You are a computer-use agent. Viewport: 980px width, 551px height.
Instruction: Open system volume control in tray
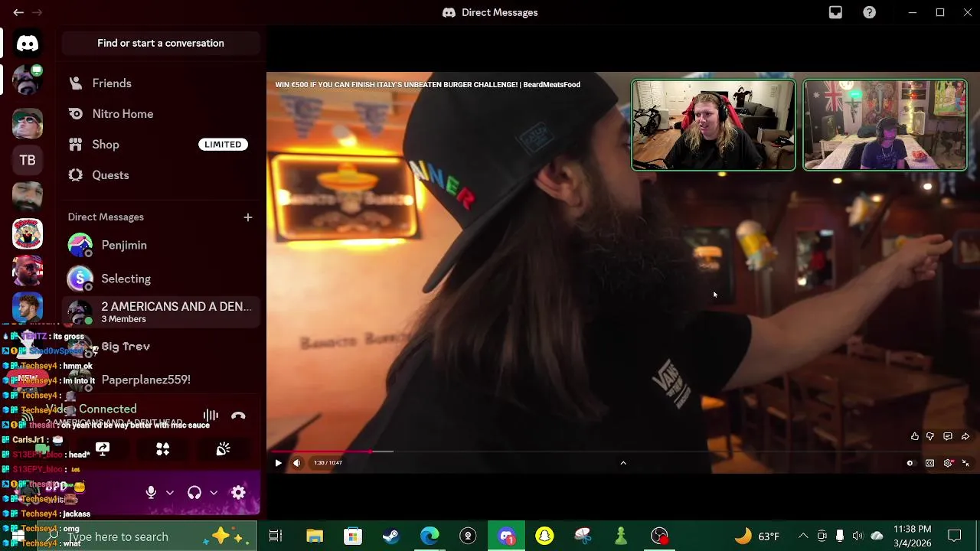coord(857,536)
